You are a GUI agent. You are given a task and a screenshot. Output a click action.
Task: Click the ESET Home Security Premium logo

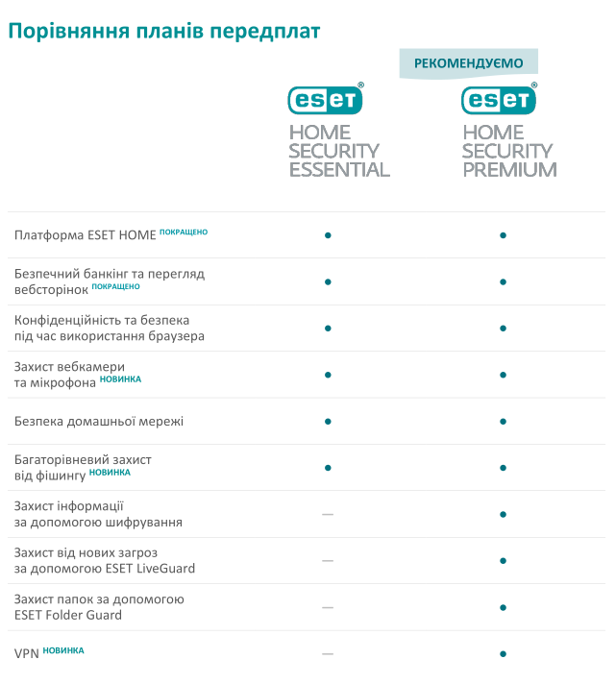(499, 99)
